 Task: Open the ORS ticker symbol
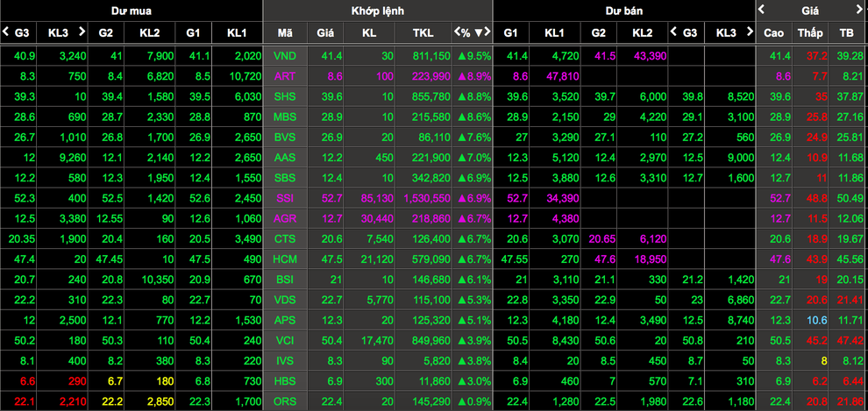coord(285,401)
